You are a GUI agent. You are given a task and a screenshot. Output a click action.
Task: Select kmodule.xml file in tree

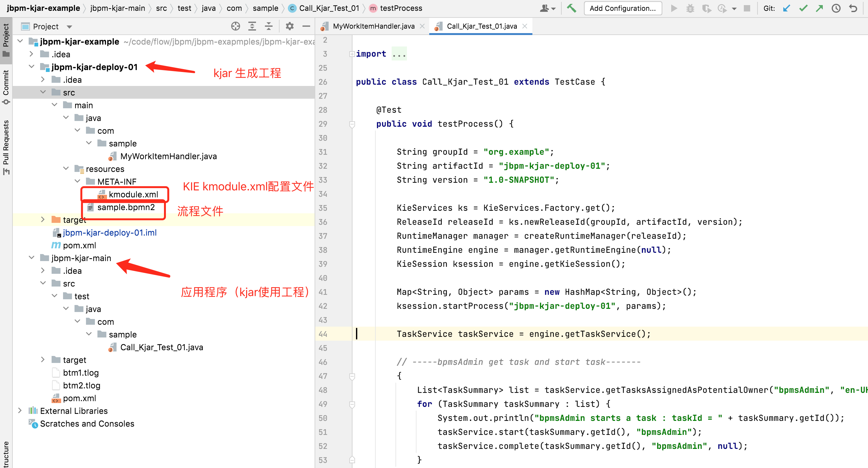pyautogui.click(x=133, y=195)
